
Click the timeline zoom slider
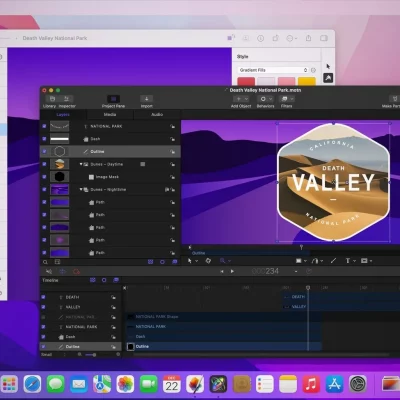(x=90, y=355)
